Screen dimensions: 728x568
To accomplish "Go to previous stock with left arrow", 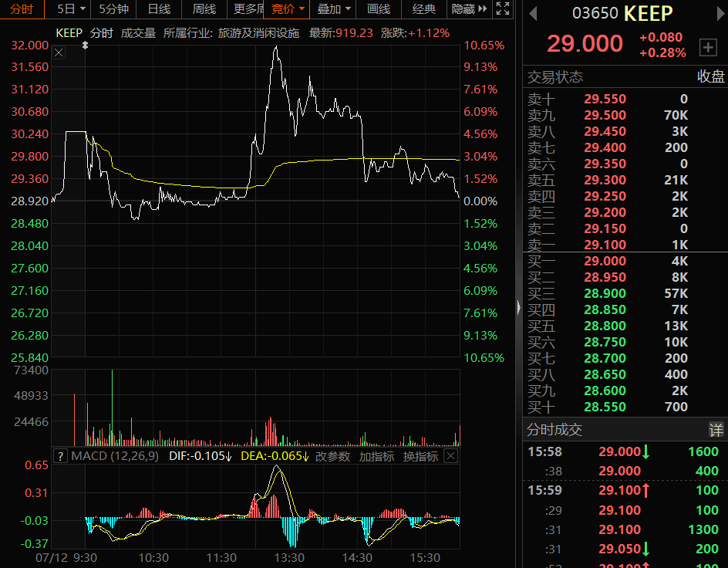I will [534, 14].
